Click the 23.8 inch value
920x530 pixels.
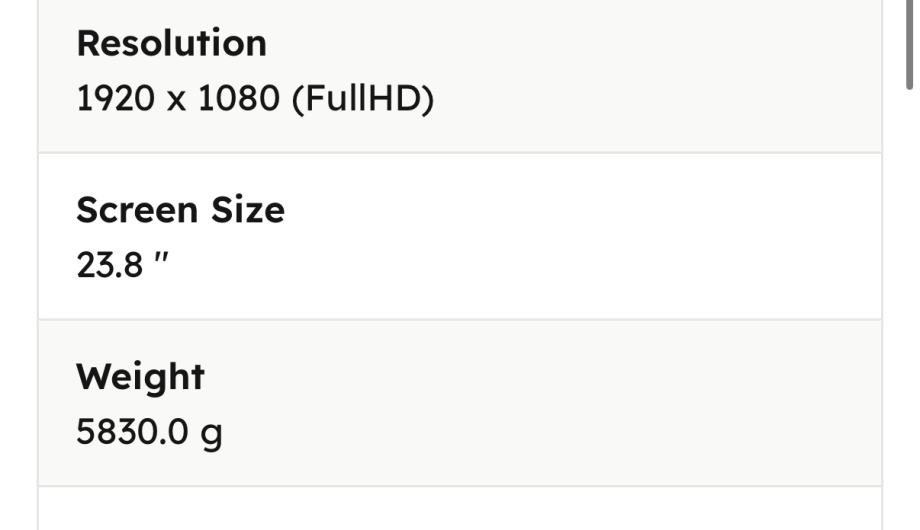click(x=122, y=266)
